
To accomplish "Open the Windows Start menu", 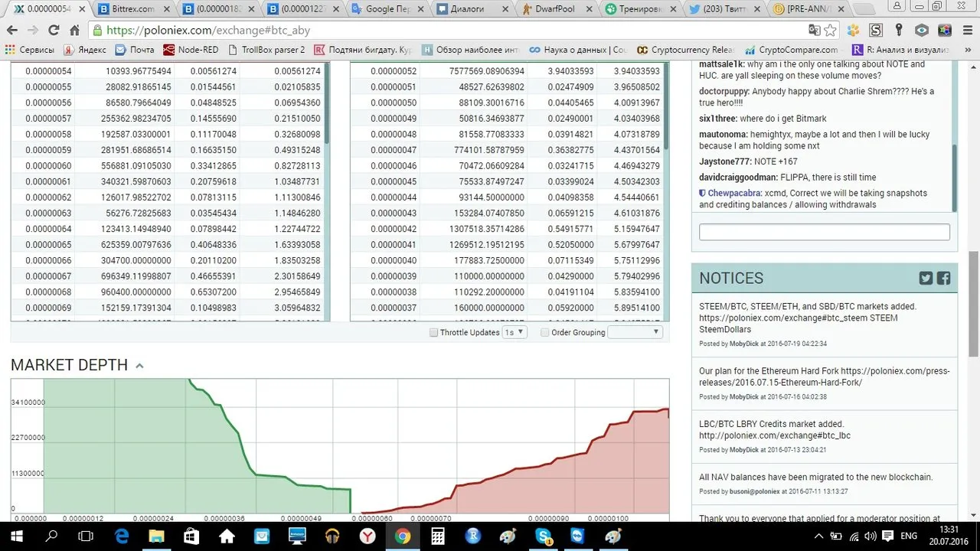I will click(x=17, y=536).
